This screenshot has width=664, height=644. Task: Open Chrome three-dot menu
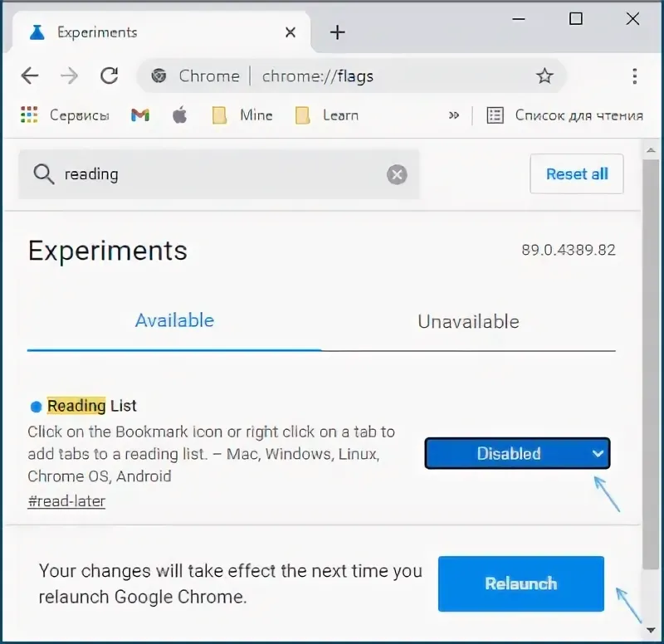634,76
